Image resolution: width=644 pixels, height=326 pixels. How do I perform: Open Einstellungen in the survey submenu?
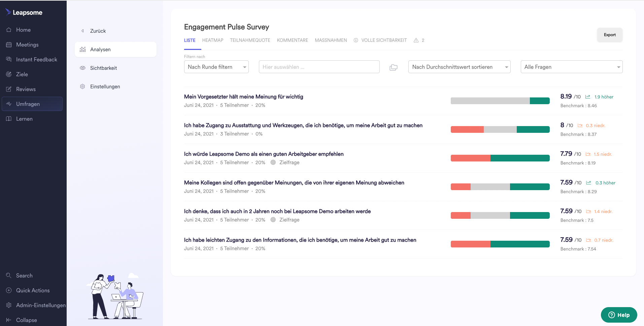(105, 86)
